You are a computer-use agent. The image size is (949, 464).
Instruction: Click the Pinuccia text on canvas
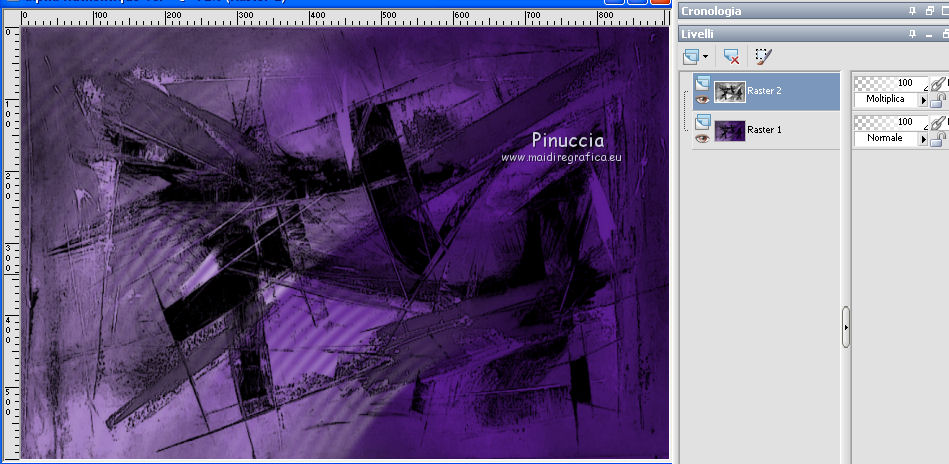pyautogui.click(x=568, y=140)
